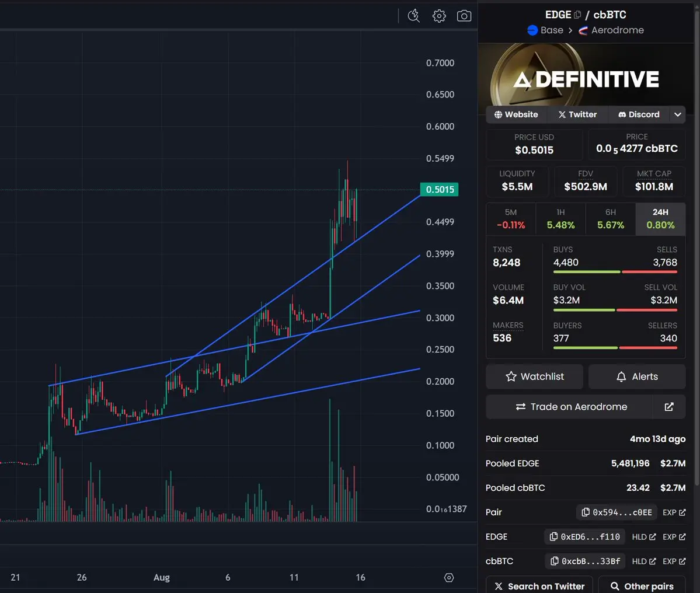Click the MKT CAP $101.8M value
The image size is (700, 593).
pos(654,187)
